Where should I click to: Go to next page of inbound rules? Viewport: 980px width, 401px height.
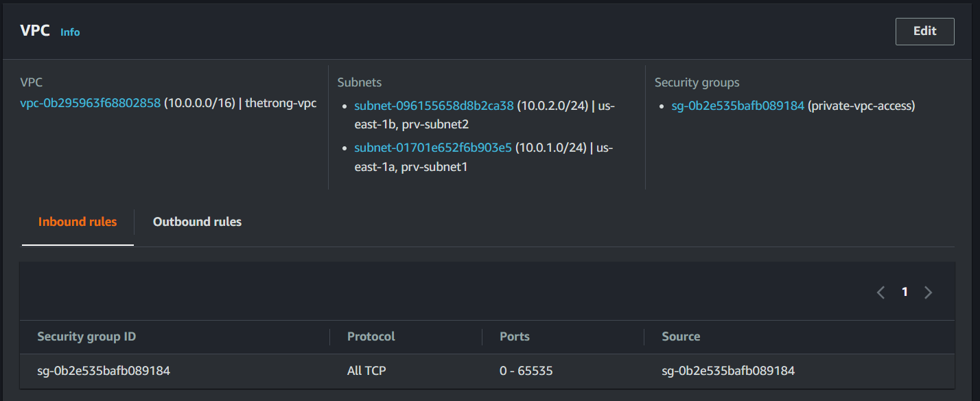pos(929,292)
